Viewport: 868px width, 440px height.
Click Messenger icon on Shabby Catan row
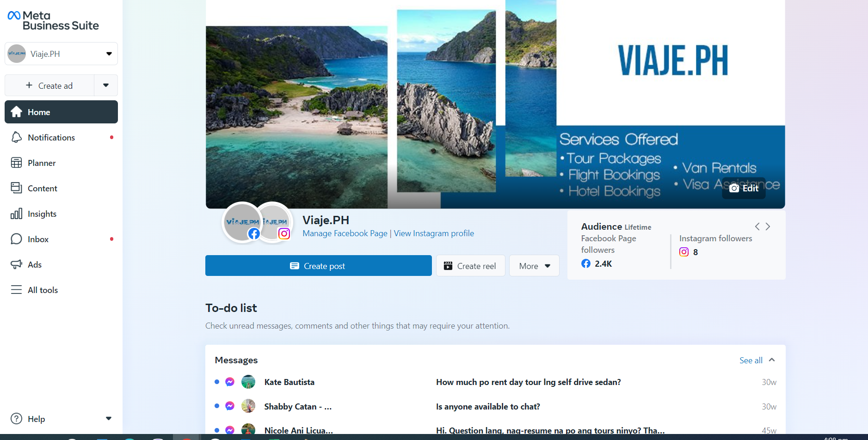tap(230, 406)
